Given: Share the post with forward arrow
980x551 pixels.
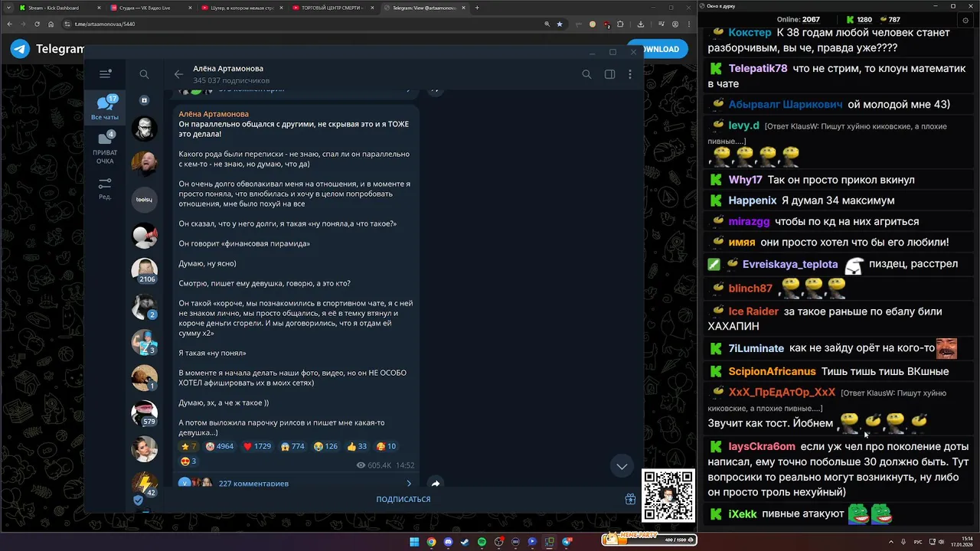Looking at the screenshot, I should click(x=436, y=484).
